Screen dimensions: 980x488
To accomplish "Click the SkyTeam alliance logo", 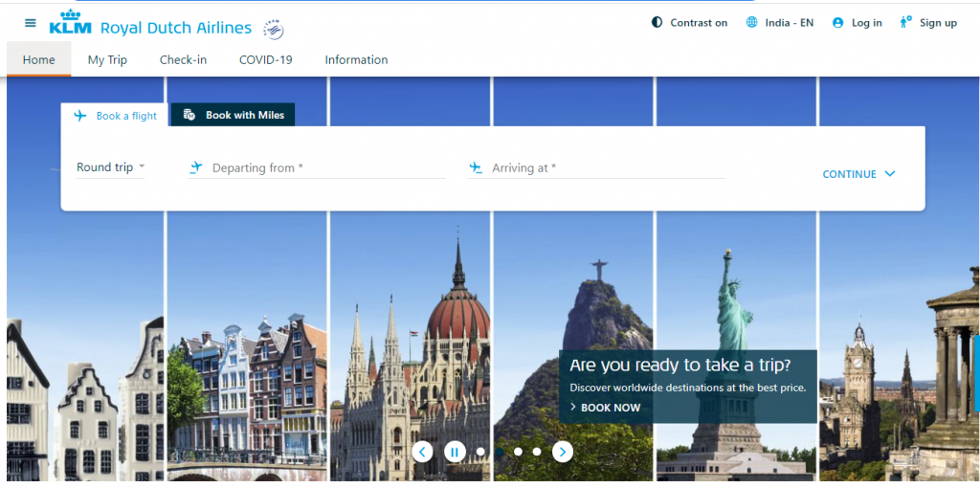I will [274, 29].
